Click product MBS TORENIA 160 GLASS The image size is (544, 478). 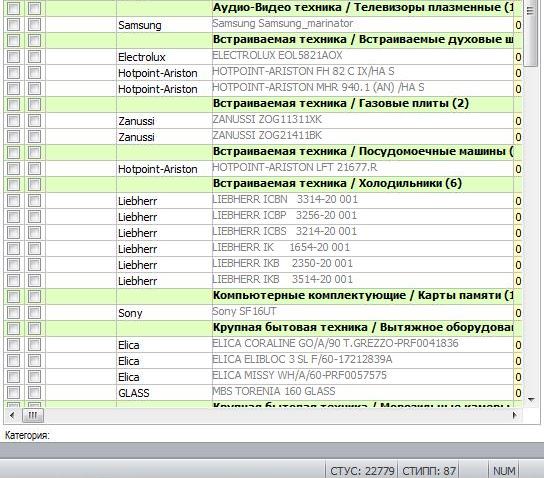point(274,391)
